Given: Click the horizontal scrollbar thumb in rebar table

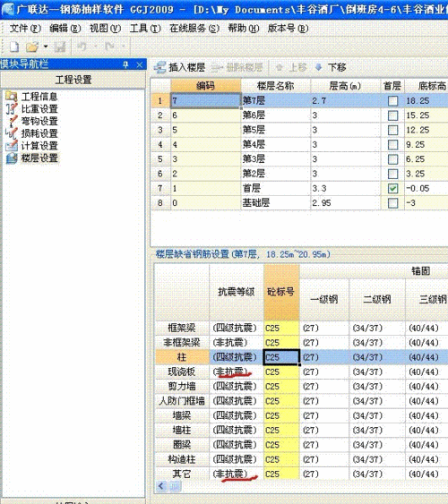Looking at the screenshot, I should [x=175, y=486].
